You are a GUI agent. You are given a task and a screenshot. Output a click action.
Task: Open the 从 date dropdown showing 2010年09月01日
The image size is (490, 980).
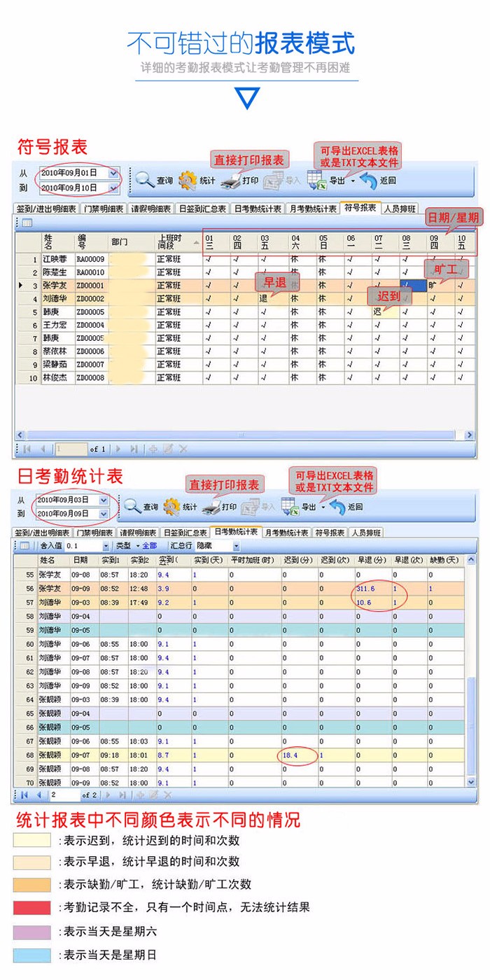[x=113, y=172]
